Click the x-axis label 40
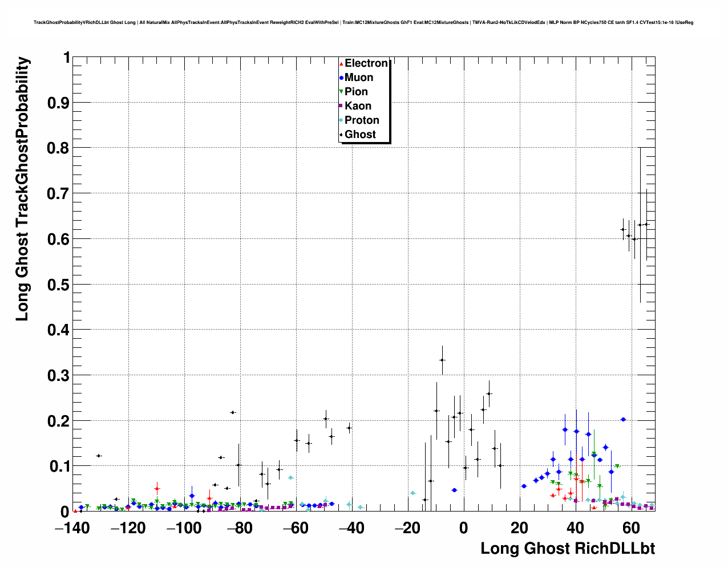 coord(576,529)
